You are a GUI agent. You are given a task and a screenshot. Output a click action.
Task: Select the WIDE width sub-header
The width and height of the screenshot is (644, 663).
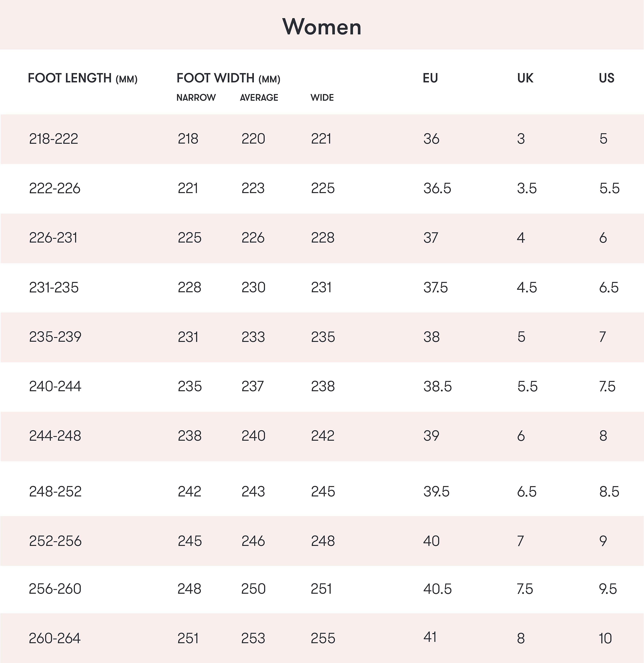coord(322,98)
